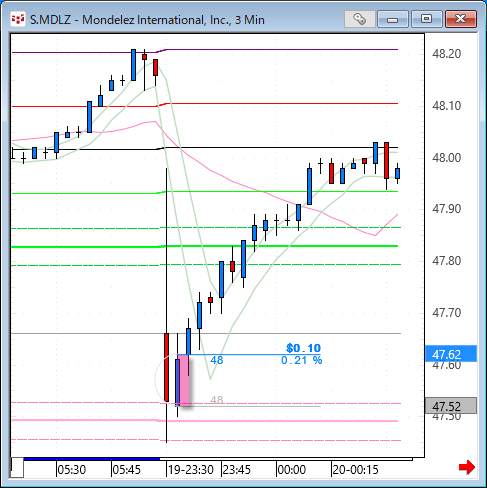Click the blue 47.62 price marker
This screenshot has height=488, width=487.
(451, 354)
